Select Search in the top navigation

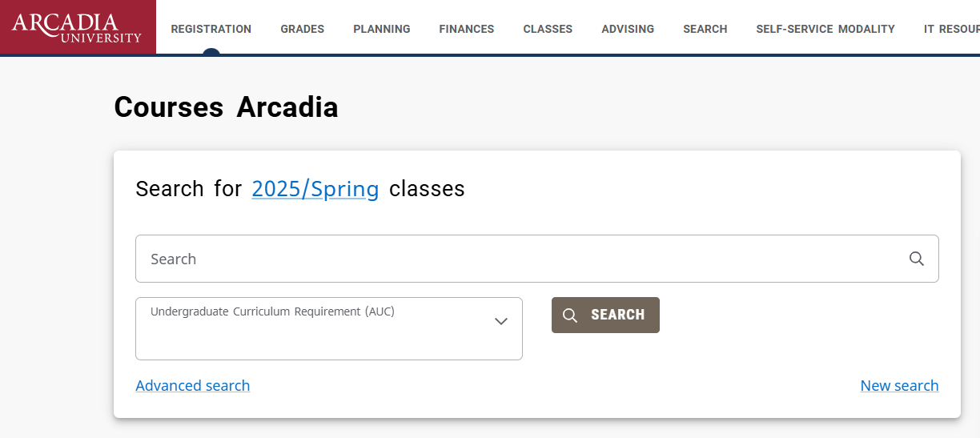[x=705, y=29]
